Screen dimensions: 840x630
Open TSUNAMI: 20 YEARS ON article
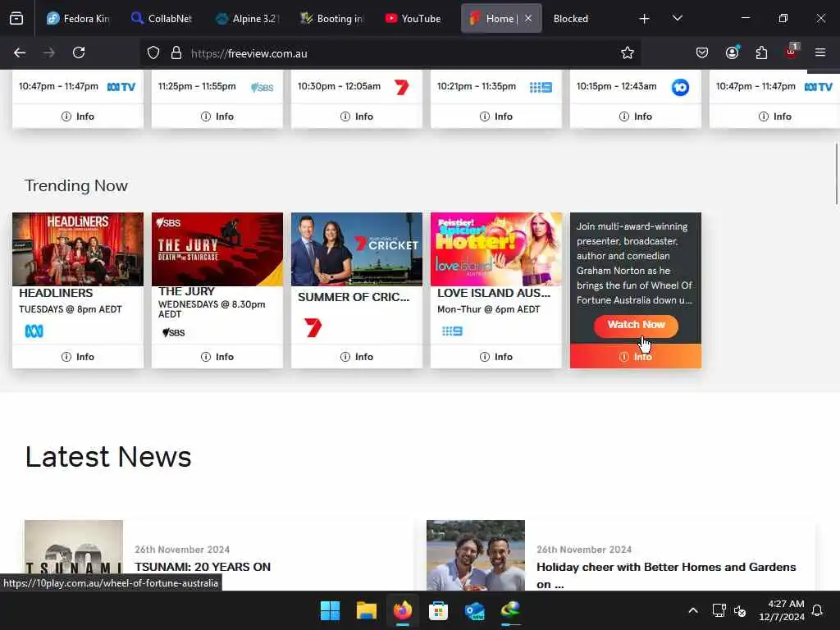tap(203, 567)
